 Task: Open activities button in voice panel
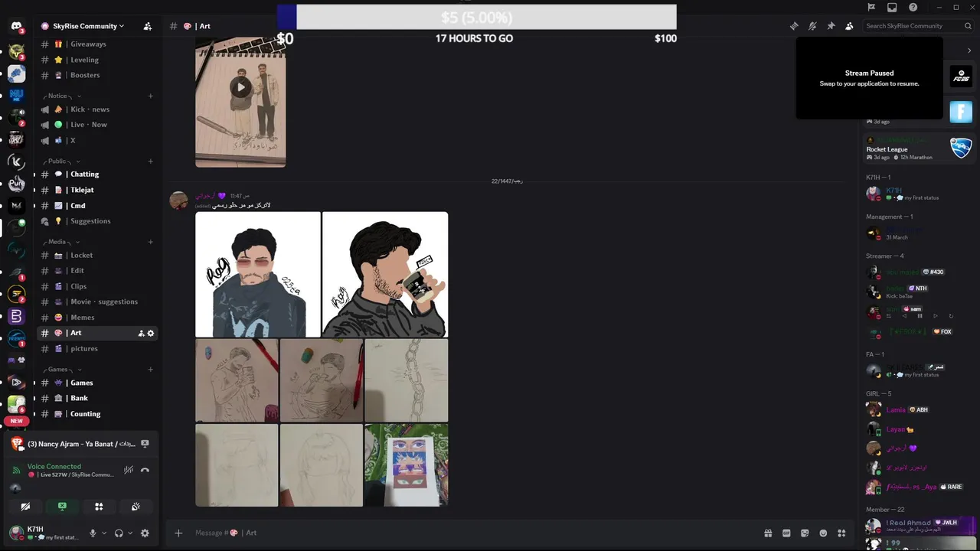(99, 506)
